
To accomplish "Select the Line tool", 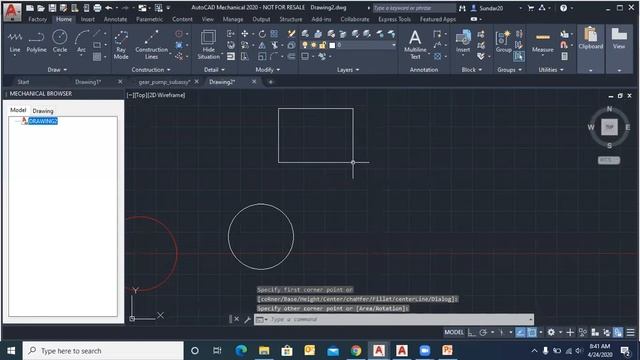I will click(x=15, y=42).
